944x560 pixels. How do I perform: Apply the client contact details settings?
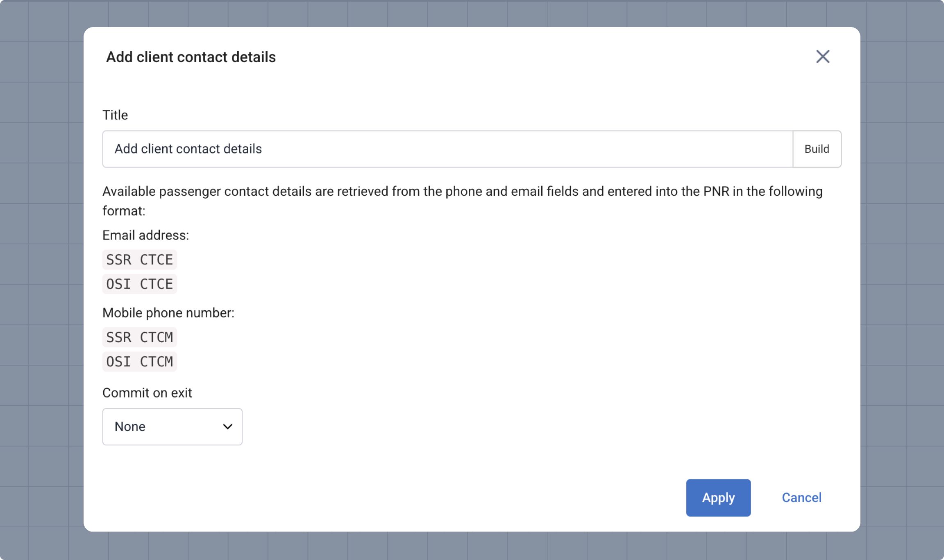(x=718, y=497)
